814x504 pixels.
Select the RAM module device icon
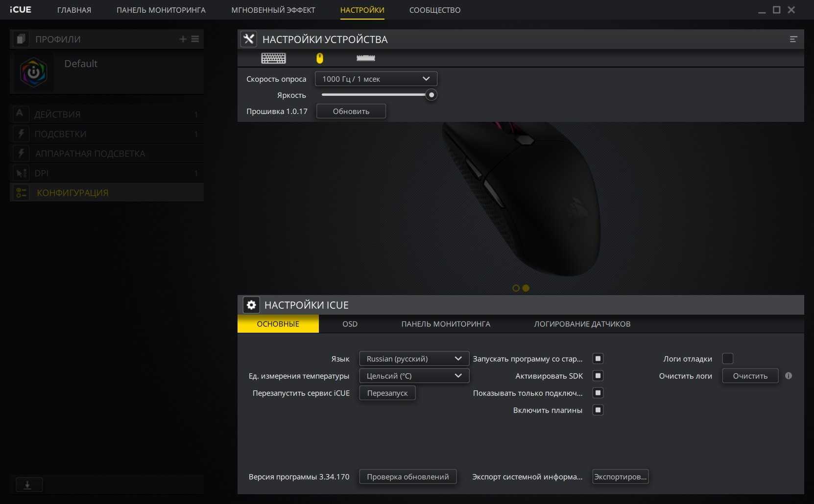(x=365, y=58)
